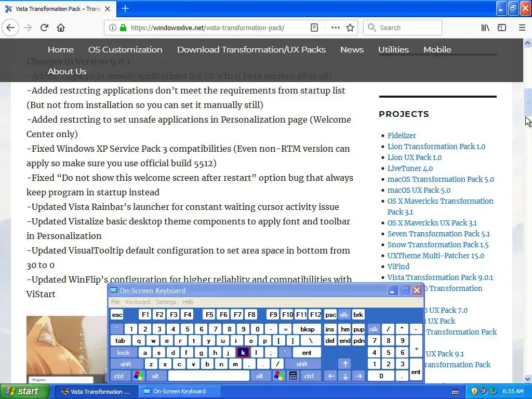Image resolution: width=532 pixels, height=399 pixels.
Task: Open Lion Transformation Pack 1.0 link
Action: pos(436,147)
